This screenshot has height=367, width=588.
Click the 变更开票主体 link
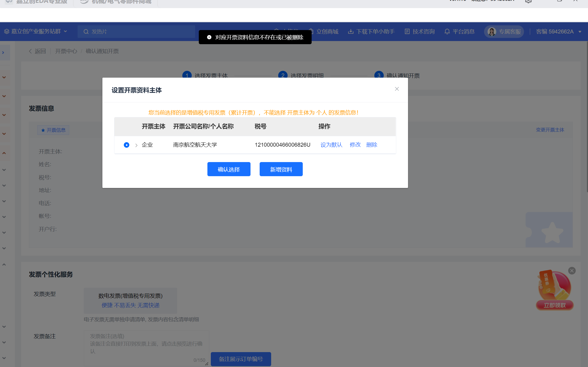pos(550,130)
